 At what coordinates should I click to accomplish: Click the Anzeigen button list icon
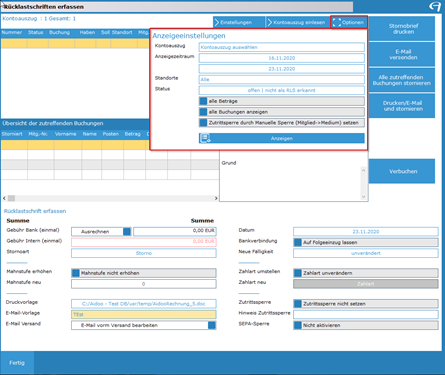click(205, 138)
